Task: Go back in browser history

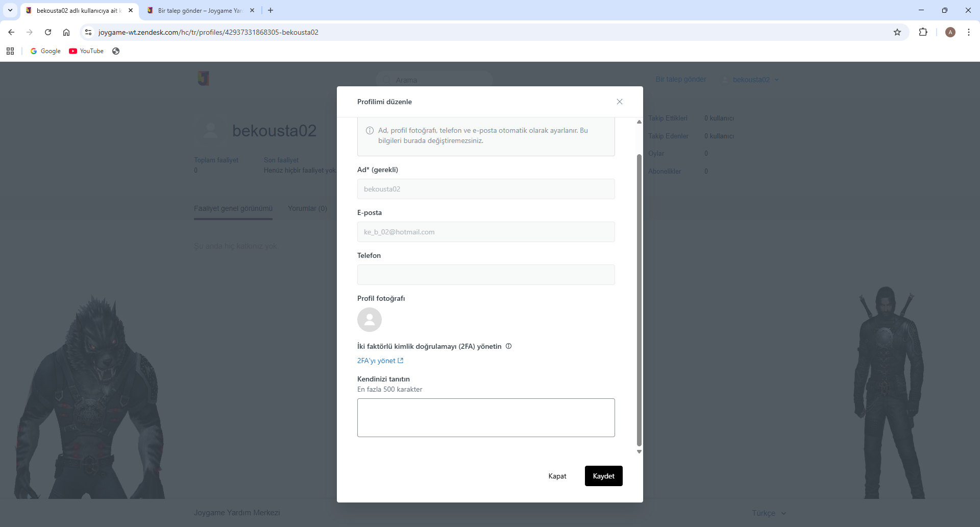Action: tap(11, 32)
